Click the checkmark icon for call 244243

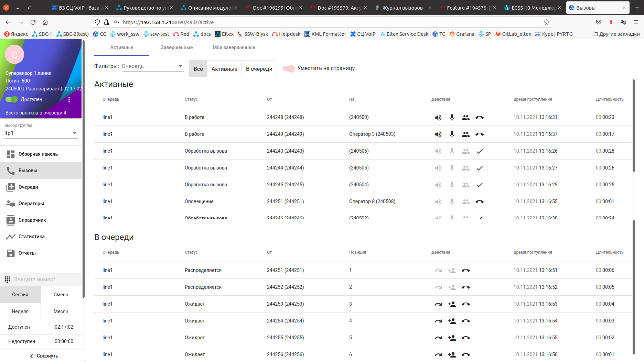click(x=480, y=151)
